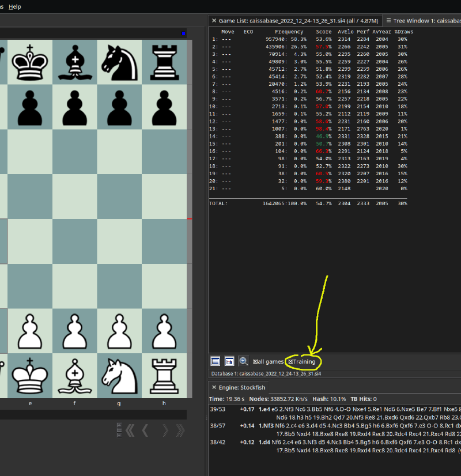Click the black king on e8
The image size is (461, 476).
30,61
